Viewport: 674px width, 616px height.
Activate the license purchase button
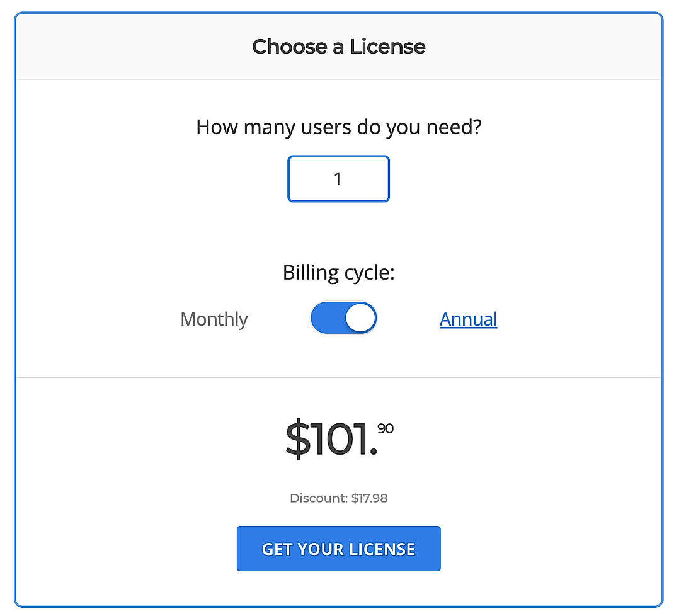[338, 548]
